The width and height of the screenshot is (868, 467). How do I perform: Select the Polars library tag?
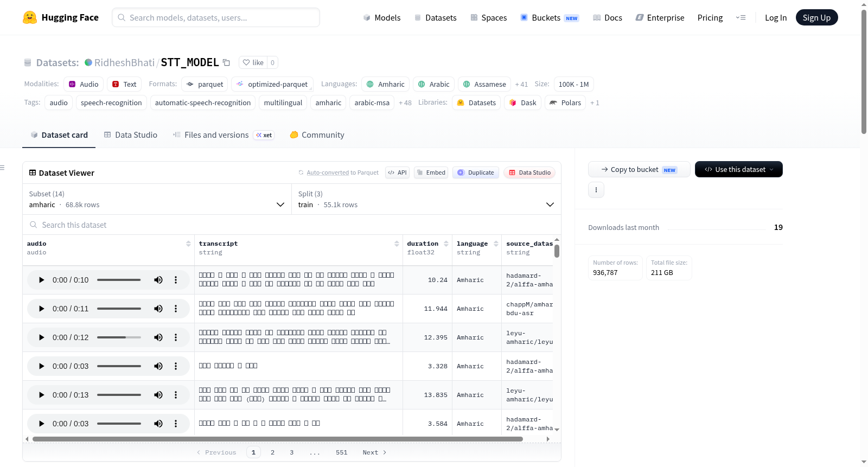[x=565, y=103]
